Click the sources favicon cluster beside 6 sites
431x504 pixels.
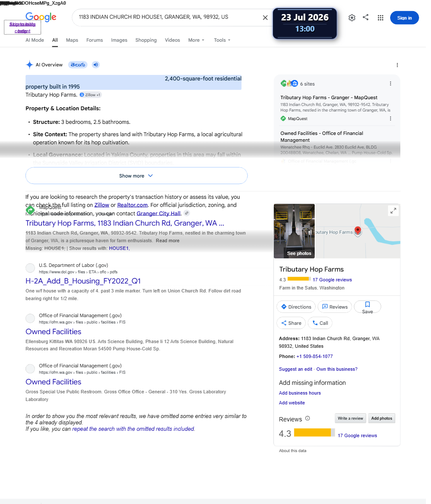tap(289, 83)
